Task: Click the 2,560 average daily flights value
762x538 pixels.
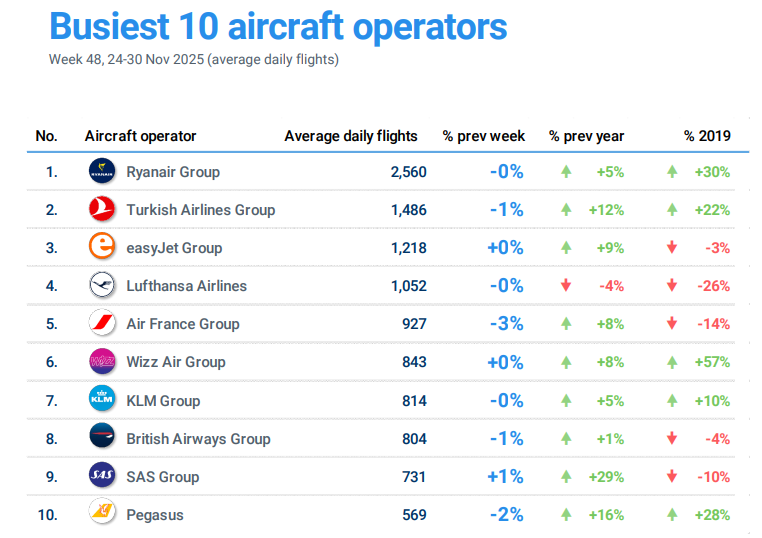Action: 408,172
